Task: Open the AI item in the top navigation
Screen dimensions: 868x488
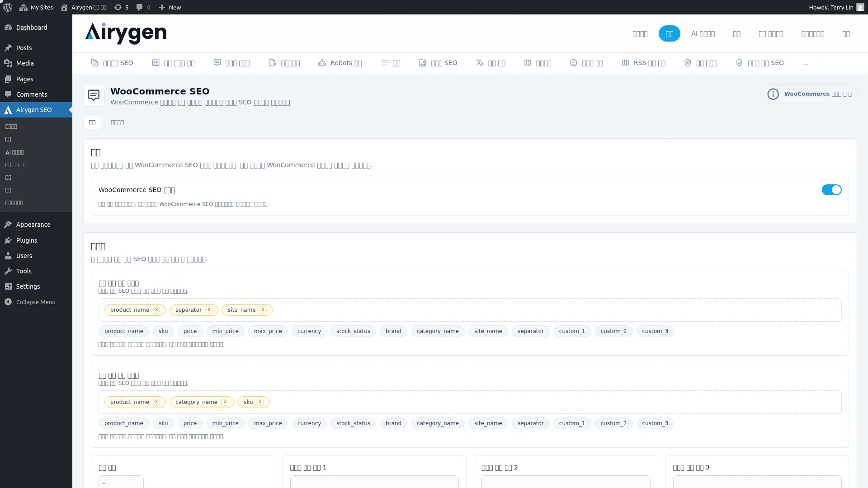Action: click(703, 34)
